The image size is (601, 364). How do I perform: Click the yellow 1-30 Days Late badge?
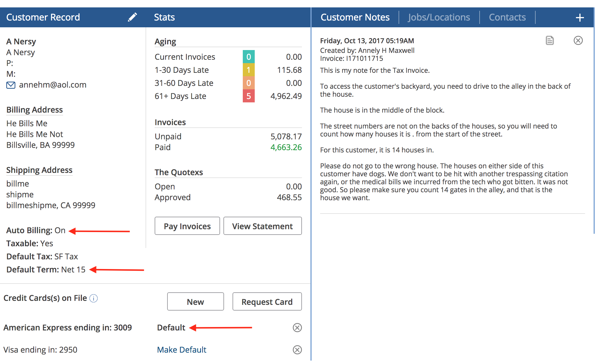pyautogui.click(x=248, y=70)
